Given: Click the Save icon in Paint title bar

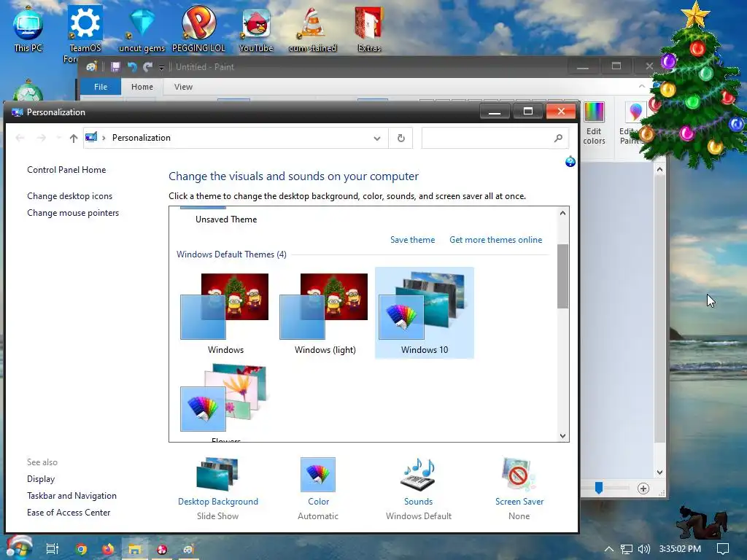Looking at the screenshot, I should [115, 67].
